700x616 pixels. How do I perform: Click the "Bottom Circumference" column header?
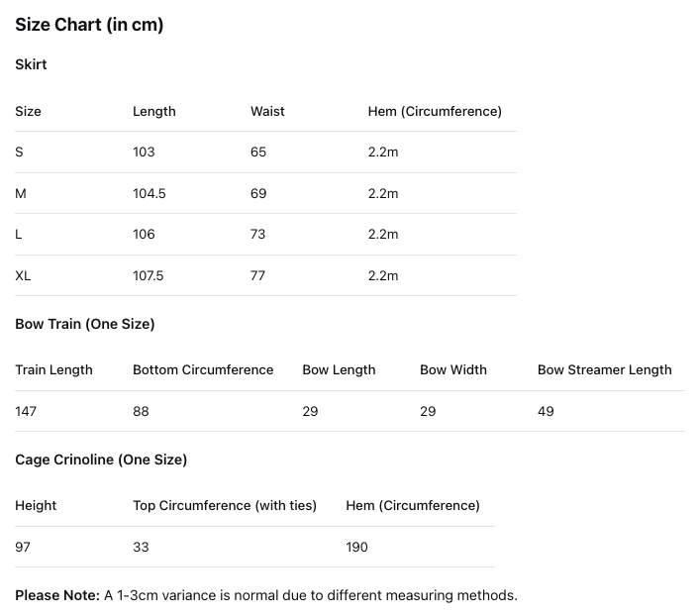(x=203, y=370)
